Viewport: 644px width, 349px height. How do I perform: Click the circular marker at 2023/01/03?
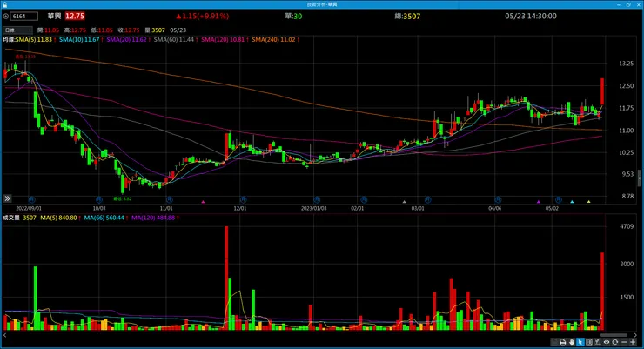317,199
